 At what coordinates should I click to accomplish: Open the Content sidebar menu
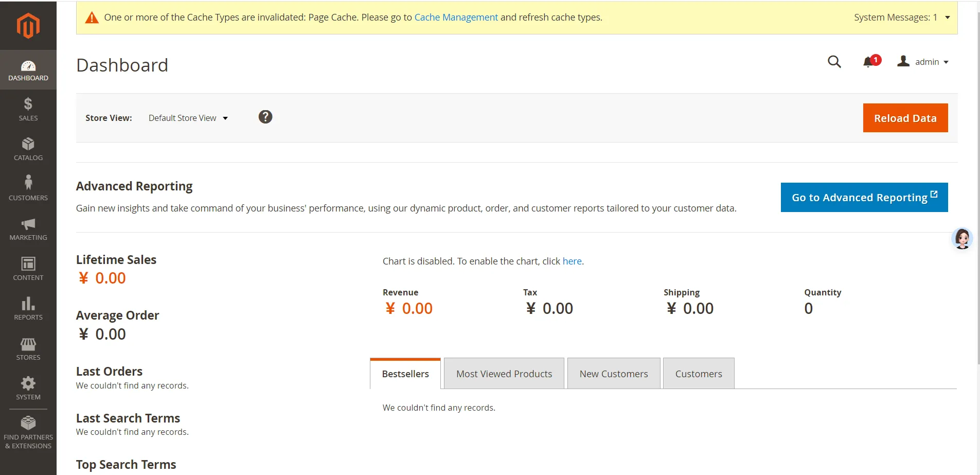(28, 269)
